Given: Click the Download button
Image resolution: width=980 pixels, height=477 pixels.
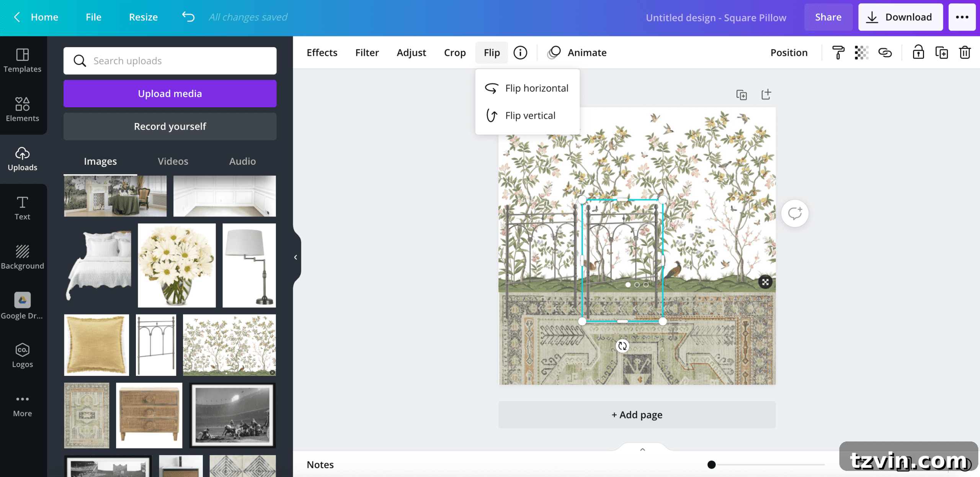Looking at the screenshot, I should tap(900, 17).
